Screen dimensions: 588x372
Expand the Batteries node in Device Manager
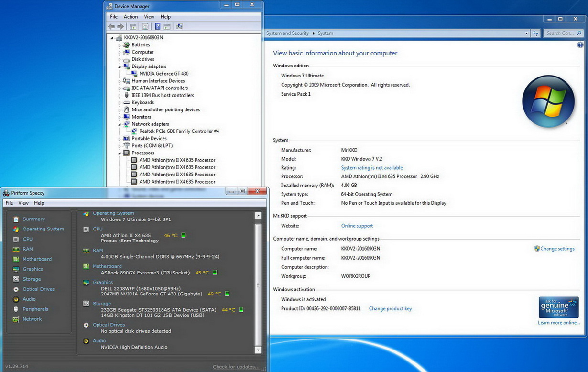[x=120, y=45]
